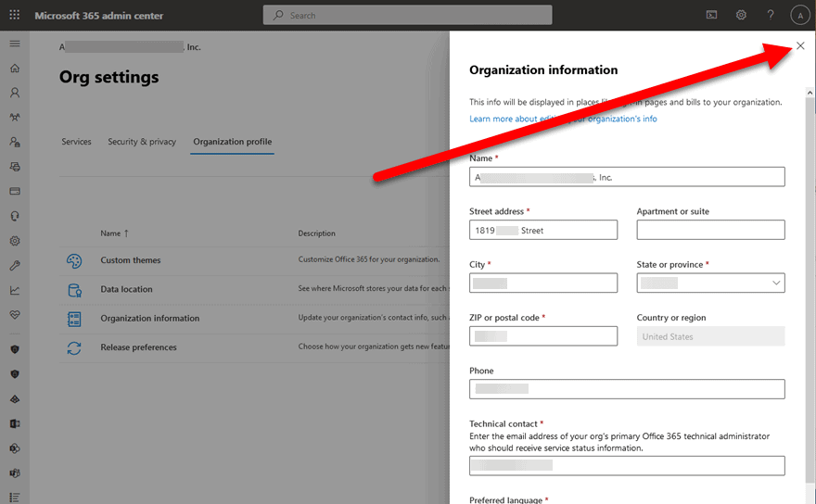
Task: Click the Microsoft 365 admin center title
Action: click(x=99, y=16)
